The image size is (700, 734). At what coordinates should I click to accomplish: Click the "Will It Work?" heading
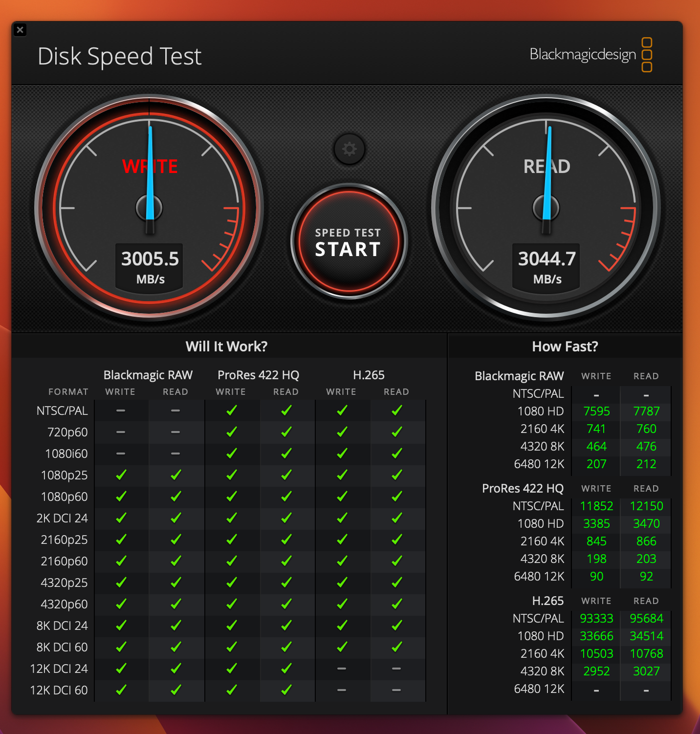pyautogui.click(x=227, y=346)
